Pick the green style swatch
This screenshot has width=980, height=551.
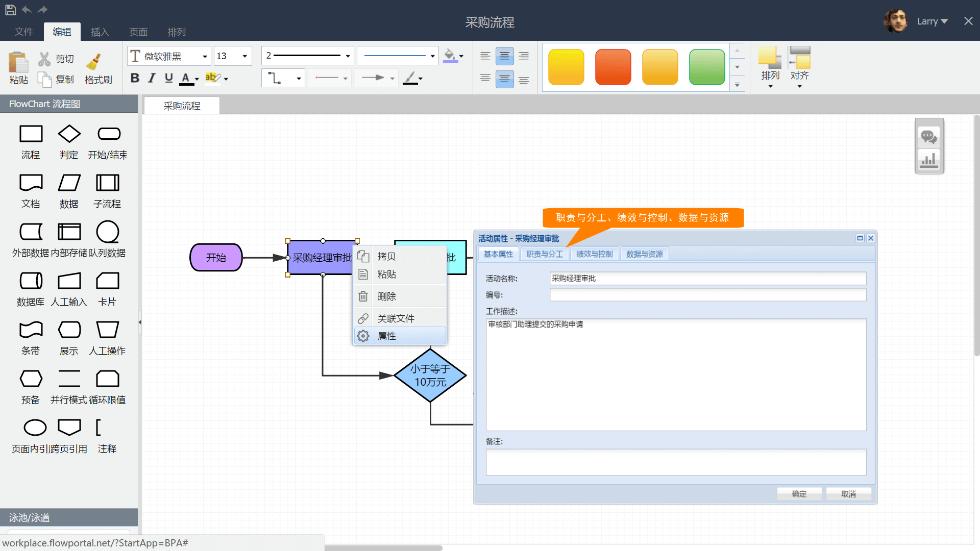pyautogui.click(x=706, y=67)
